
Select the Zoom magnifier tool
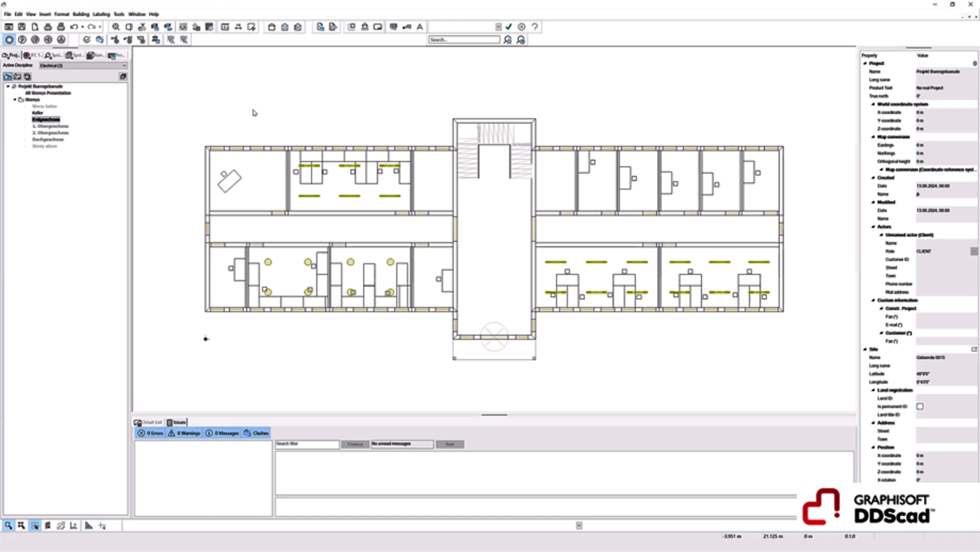coord(116,27)
